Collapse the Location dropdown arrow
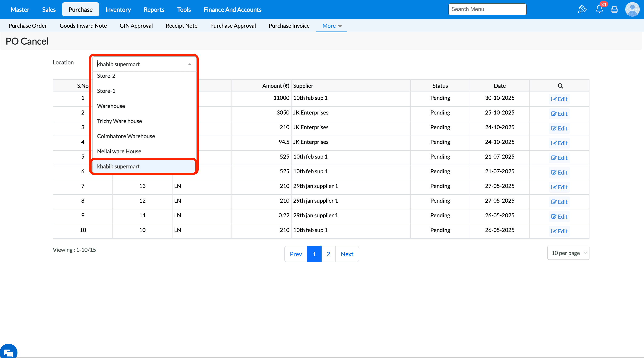 190,64
